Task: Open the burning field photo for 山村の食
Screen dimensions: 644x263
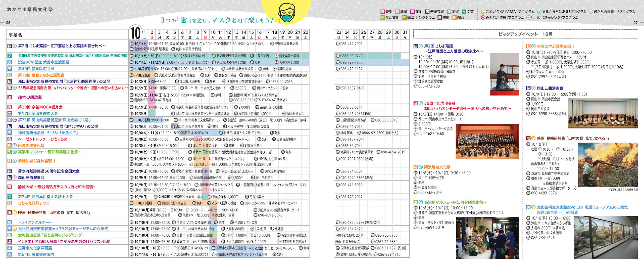Action: pyautogui.click(x=608, y=165)
